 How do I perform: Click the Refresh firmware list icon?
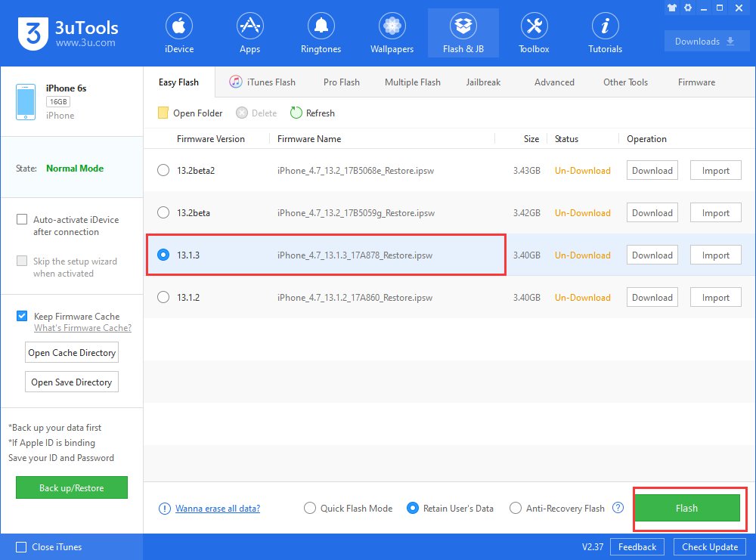point(296,113)
